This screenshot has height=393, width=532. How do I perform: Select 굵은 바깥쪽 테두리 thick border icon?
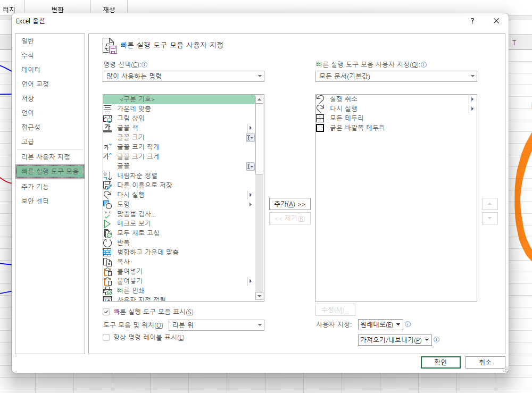pos(320,128)
